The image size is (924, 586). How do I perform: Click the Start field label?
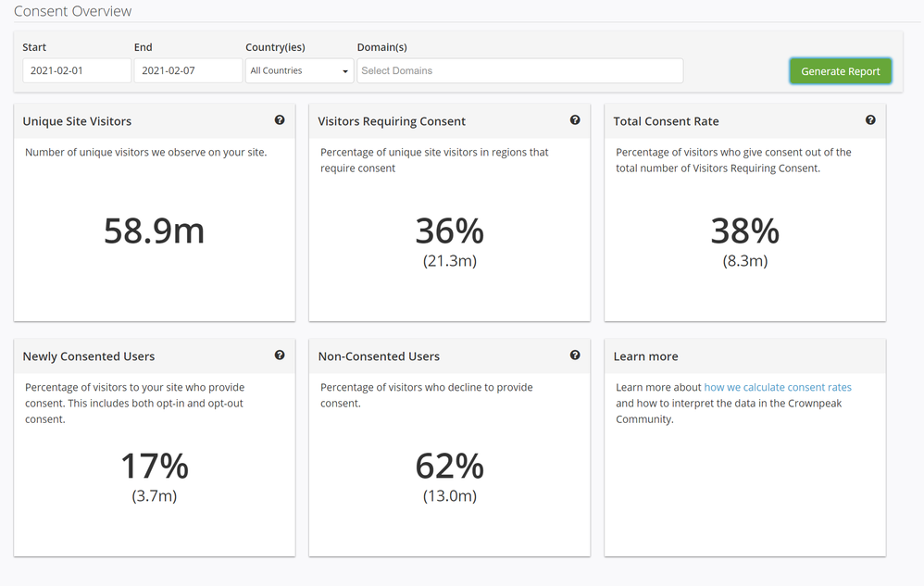click(34, 47)
